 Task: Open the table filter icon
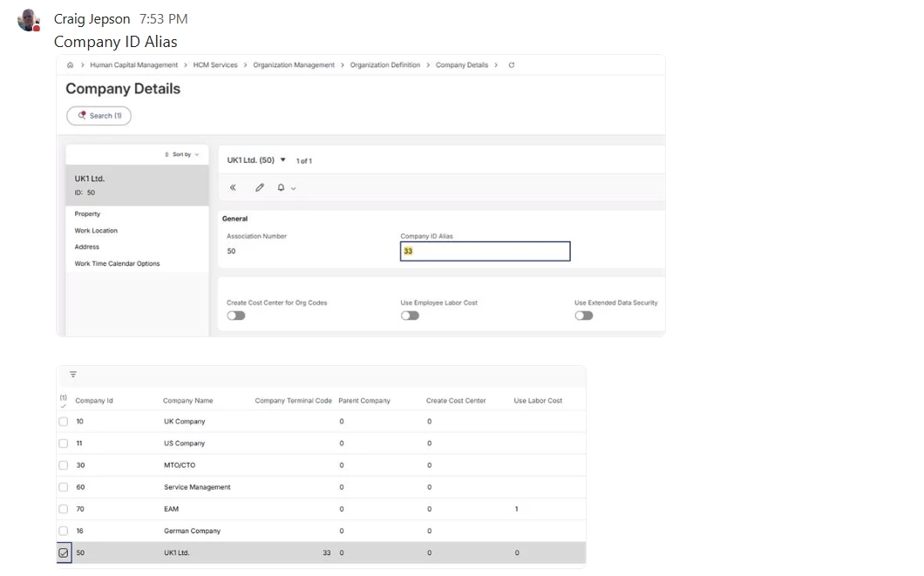73,375
